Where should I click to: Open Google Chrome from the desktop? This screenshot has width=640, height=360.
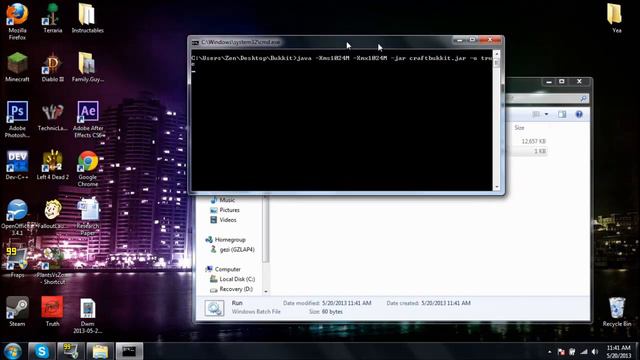pyautogui.click(x=88, y=168)
